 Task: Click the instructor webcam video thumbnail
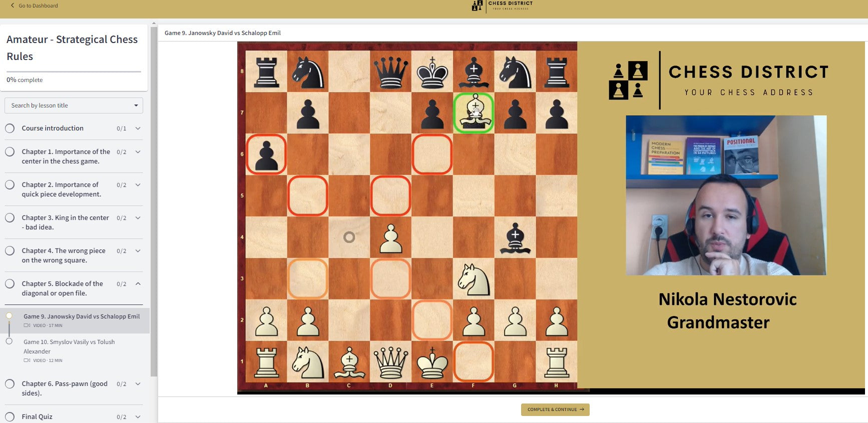point(726,195)
